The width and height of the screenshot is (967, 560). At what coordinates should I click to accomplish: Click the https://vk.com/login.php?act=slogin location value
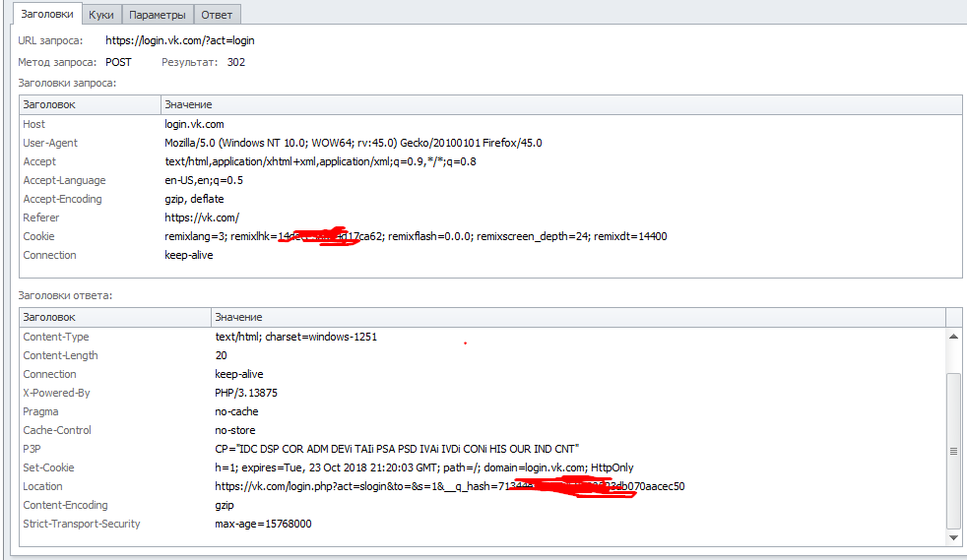tap(450, 487)
